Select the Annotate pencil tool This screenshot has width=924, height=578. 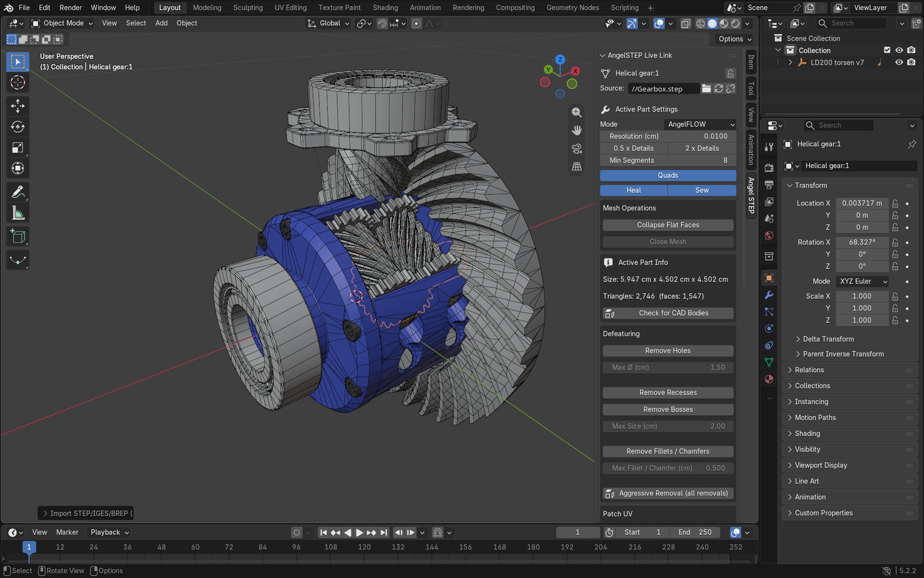[x=18, y=192]
